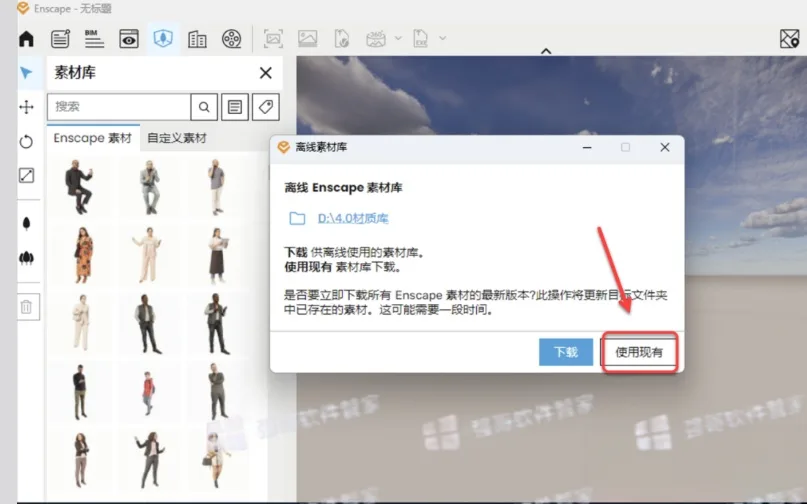This screenshot has height=504, width=807.
Task: Minimize the 离线素材库 dialog
Action: click(x=587, y=148)
